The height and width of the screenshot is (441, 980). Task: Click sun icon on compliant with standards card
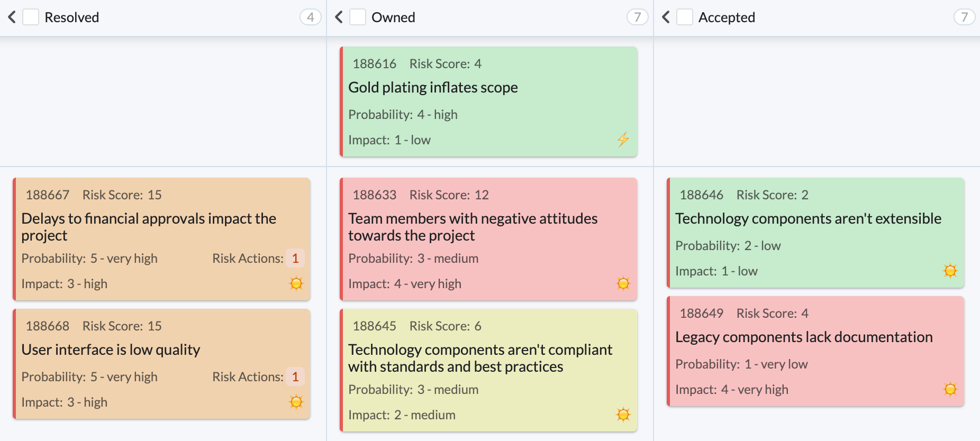623,415
